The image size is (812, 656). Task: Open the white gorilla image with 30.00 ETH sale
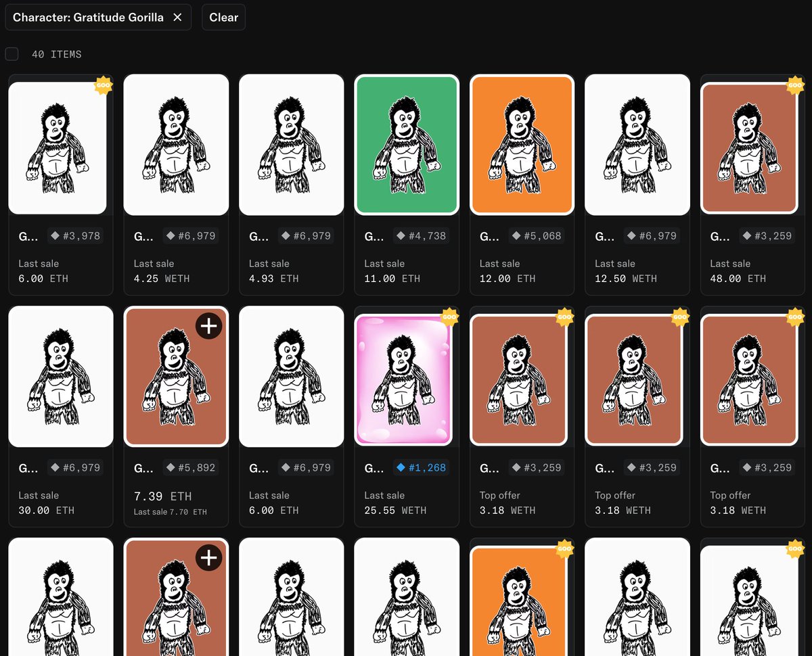click(61, 376)
